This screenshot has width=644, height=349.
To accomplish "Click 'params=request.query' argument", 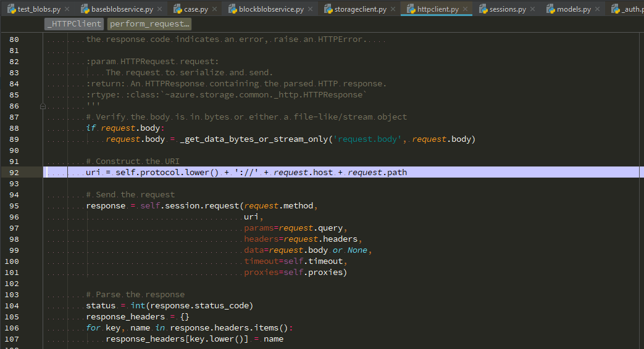I will pos(293,228).
